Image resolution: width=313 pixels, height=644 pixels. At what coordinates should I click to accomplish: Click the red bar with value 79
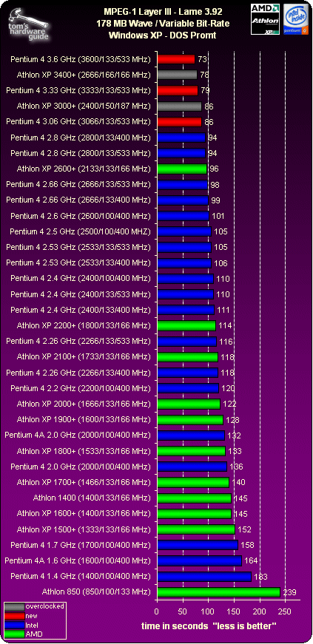[x=178, y=90]
